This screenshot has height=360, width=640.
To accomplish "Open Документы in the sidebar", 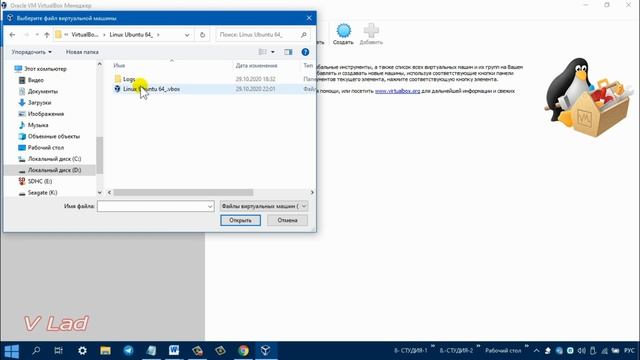I will pyautogui.click(x=42, y=91).
